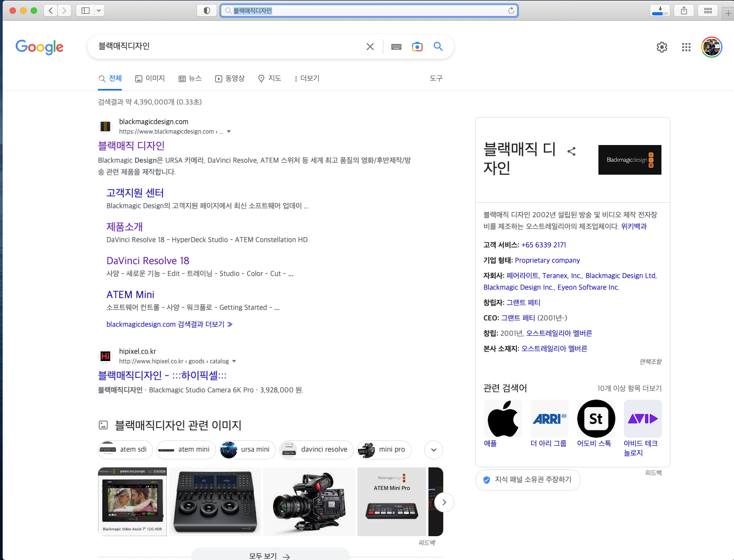Select the Safari address bar field
Image resolution: width=734 pixels, height=560 pixels.
pyautogui.click(x=369, y=11)
